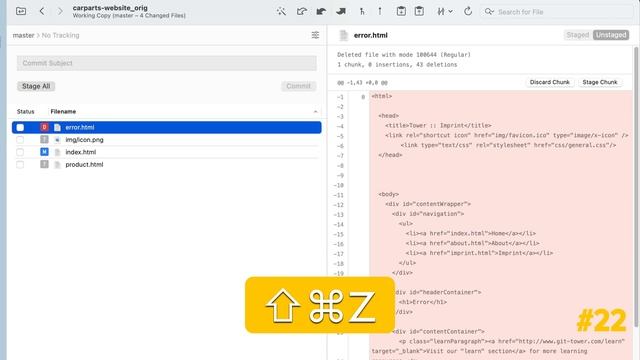
Task: Click the Commit button
Action: [x=298, y=86]
